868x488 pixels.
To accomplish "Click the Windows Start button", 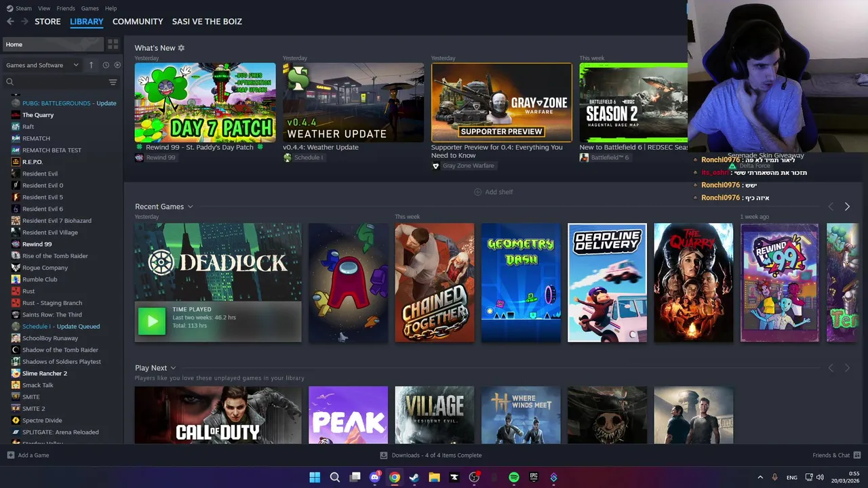I will click(315, 477).
